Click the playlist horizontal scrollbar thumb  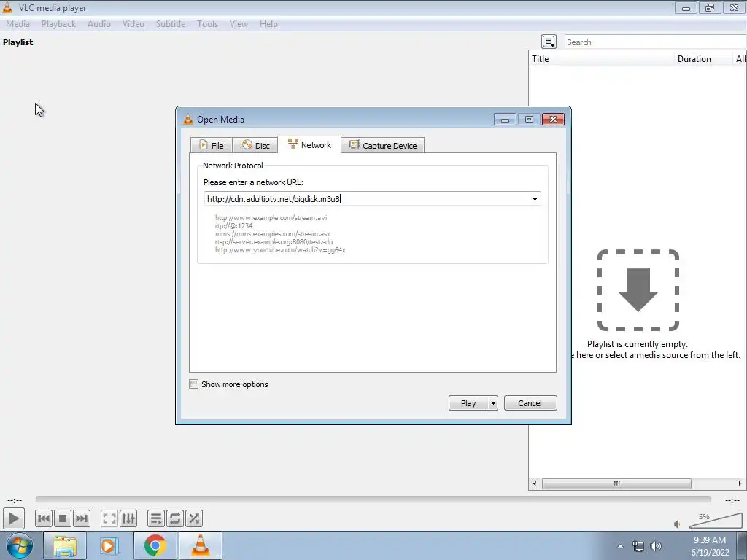616,483
